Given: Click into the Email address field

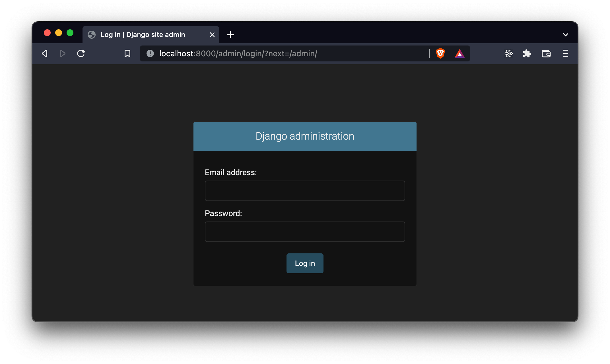Looking at the screenshot, I should point(305,191).
